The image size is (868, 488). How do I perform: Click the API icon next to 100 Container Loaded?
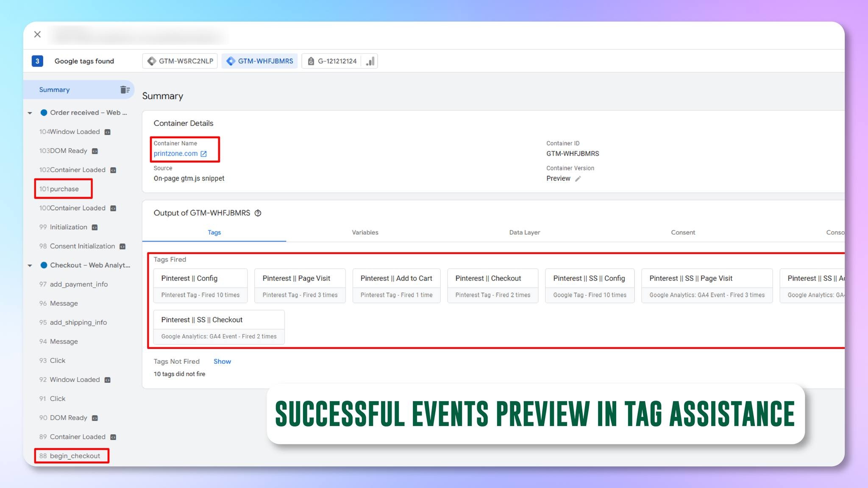point(113,209)
